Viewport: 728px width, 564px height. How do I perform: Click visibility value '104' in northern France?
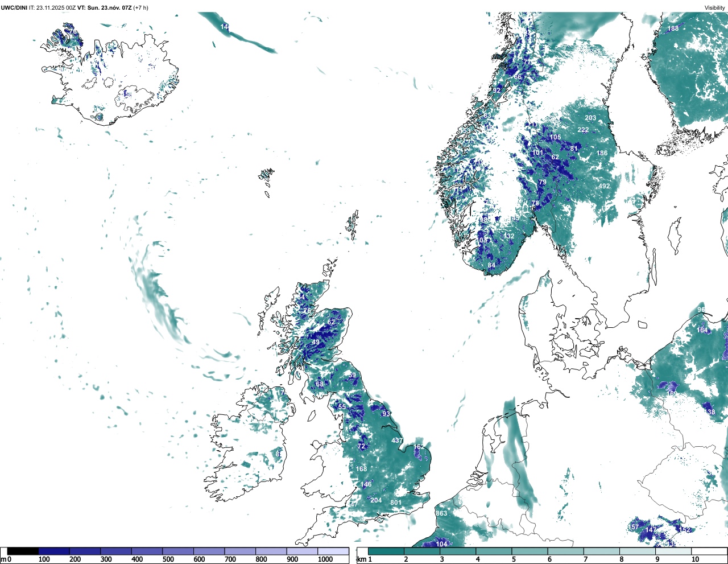click(442, 544)
